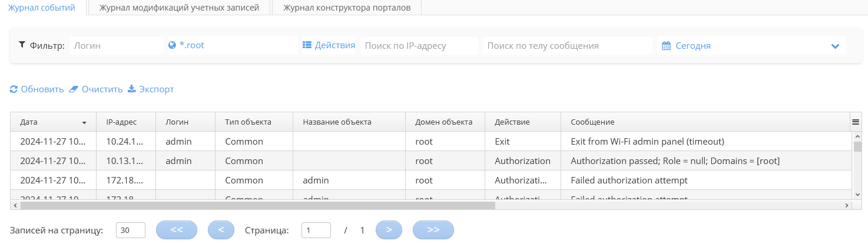This screenshot has width=868, height=244.
Task: Focus the Логин filter input field
Action: [116, 45]
